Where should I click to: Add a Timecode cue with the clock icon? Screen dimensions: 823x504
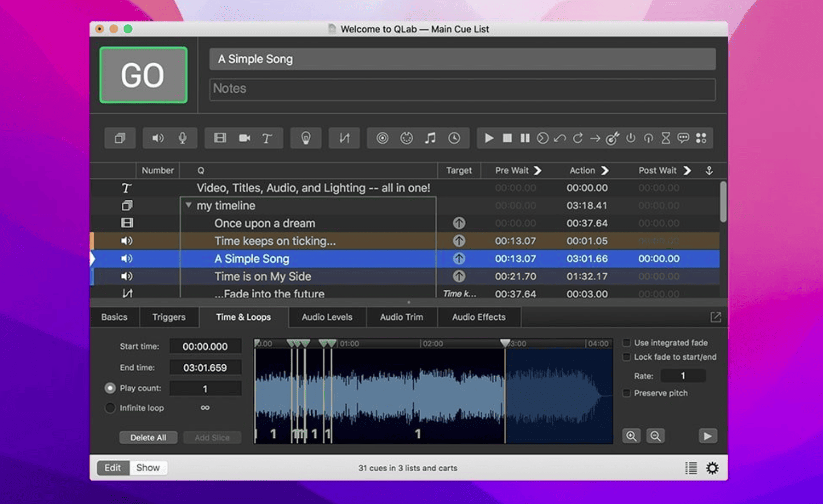tap(454, 138)
